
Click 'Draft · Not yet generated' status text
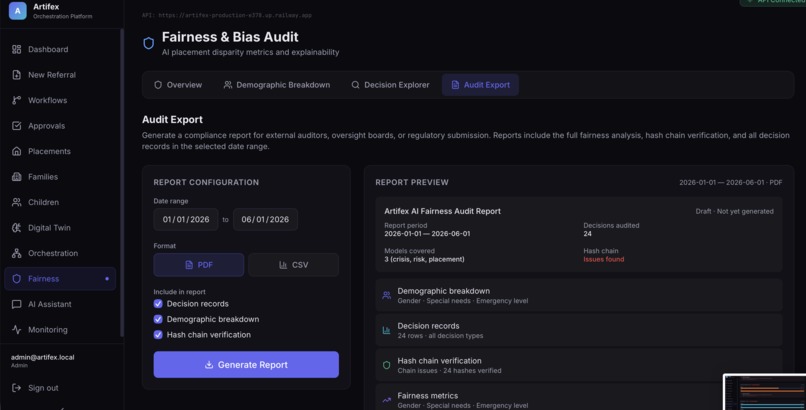click(x=734, y=211)
